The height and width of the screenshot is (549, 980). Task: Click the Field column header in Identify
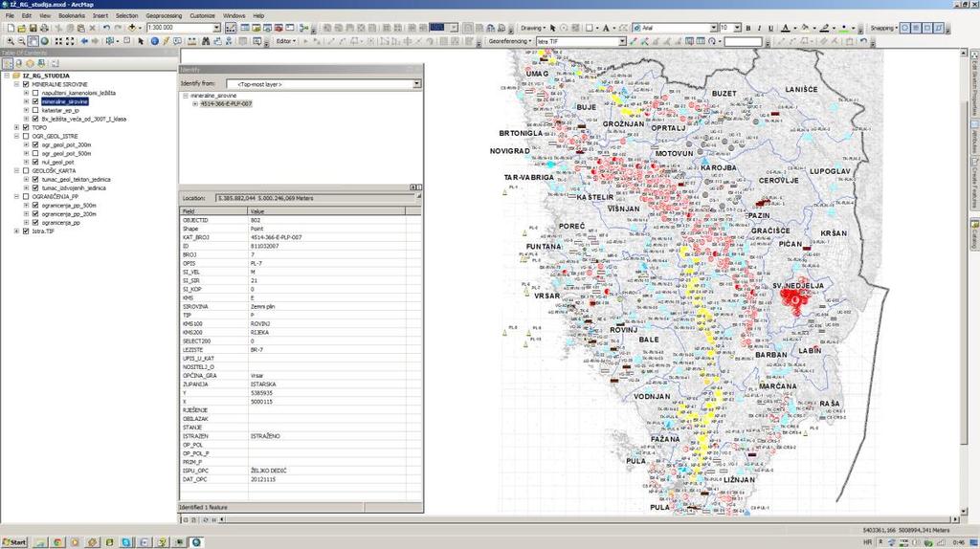pos(213,211)
